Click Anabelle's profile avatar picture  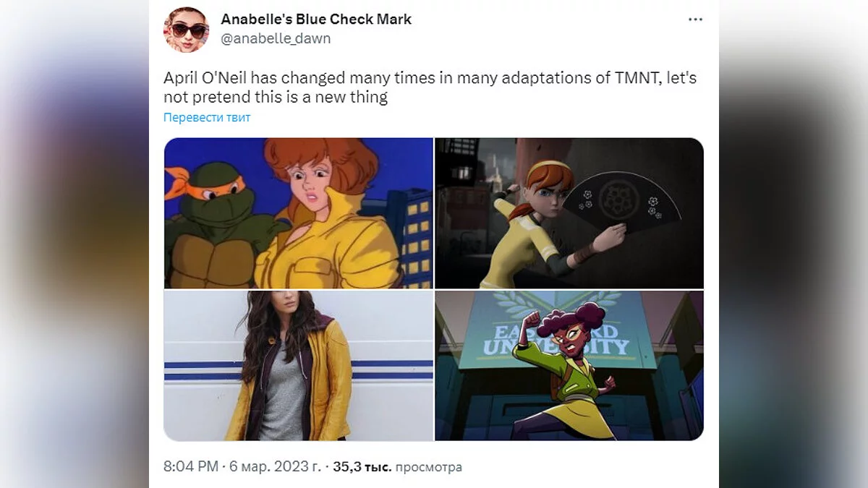[x=187, y=30]
